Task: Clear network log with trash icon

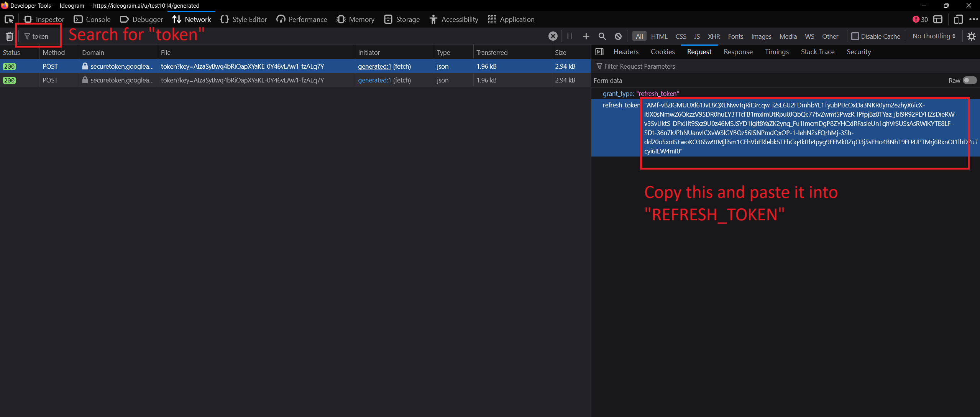Action: 10,36
